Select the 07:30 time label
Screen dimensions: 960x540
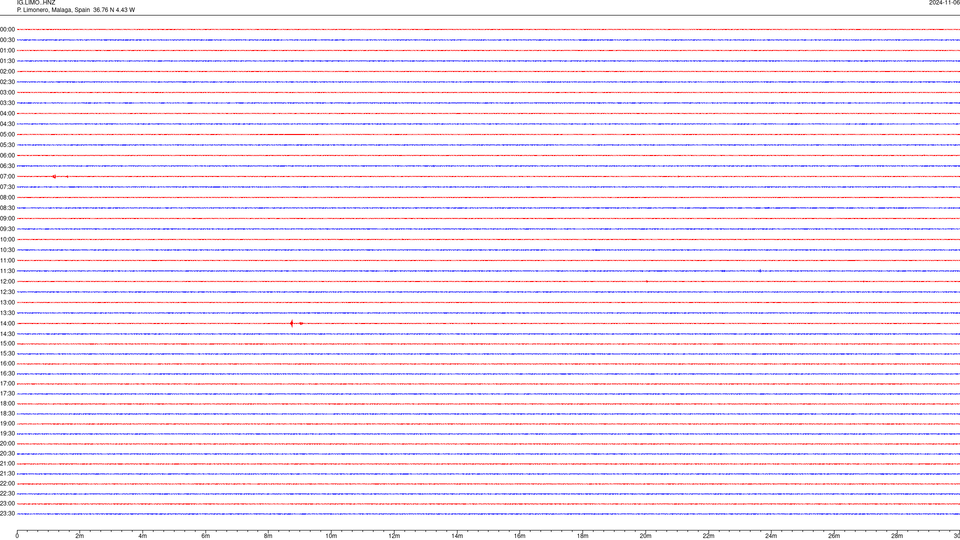click(x=7, y=187)
